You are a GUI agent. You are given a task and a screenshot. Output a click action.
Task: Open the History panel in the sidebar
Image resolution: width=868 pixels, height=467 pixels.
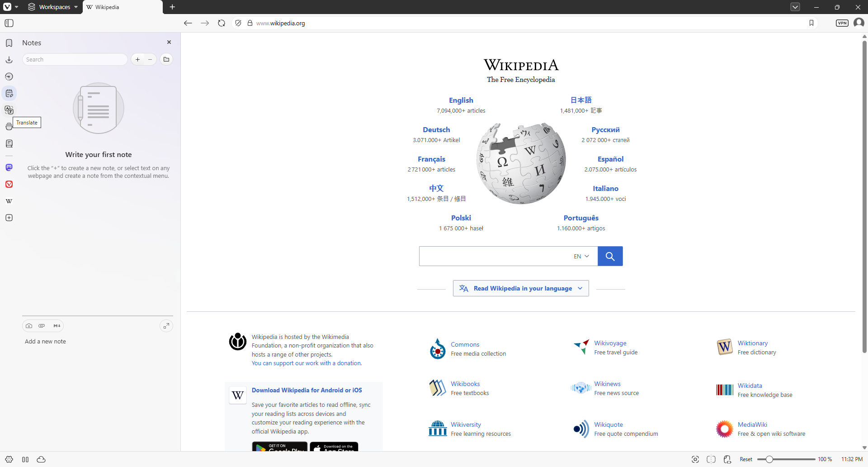click(x=9, y=76)
